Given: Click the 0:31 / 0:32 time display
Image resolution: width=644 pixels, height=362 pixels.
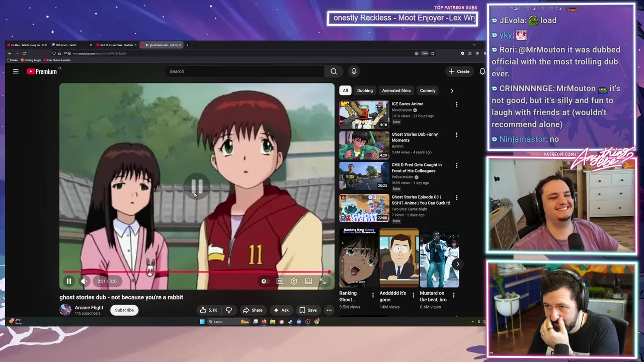Looking at the screenshot, I should click(x=107, y=281).
